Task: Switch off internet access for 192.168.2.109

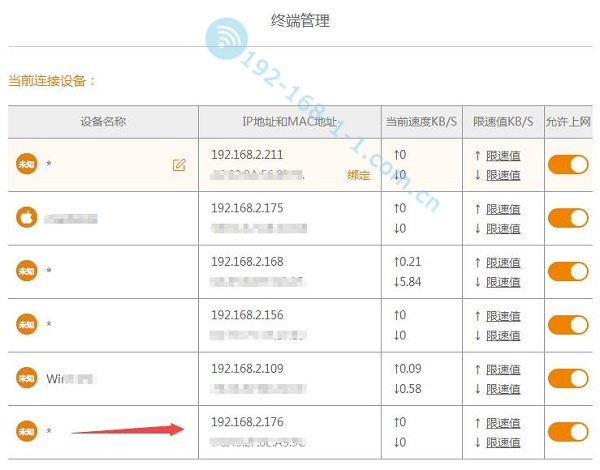Action: [x=568, y=379]
